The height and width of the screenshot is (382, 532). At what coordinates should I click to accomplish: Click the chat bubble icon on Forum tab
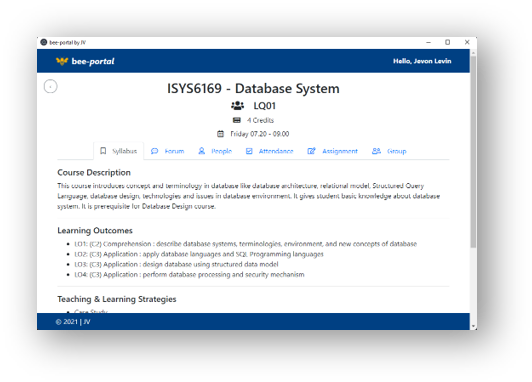coord(154,151)
